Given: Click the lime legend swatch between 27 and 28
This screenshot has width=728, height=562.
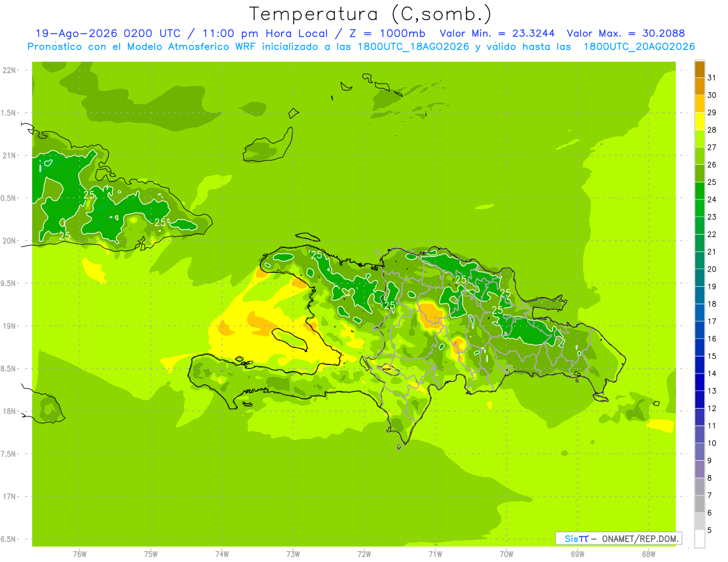Looking at the screenshot, I should point(699,139).
